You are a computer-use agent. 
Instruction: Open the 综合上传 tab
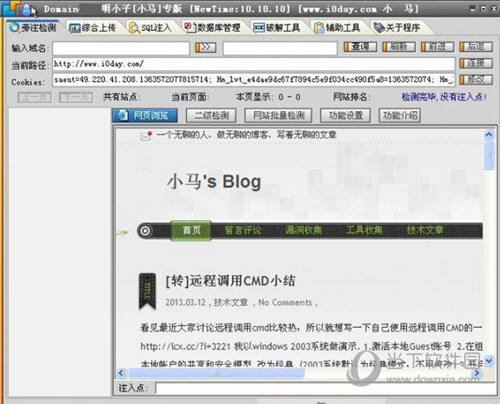click(x=92, y=28)
